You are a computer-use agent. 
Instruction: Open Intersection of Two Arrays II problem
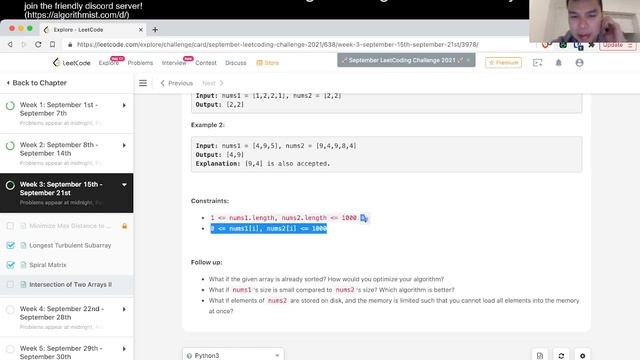click(71, 284)
